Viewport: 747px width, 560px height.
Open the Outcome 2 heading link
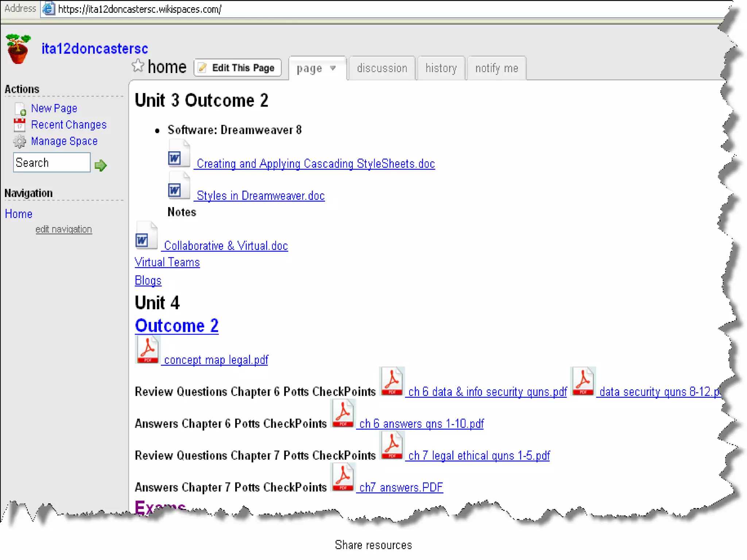[x=177, y=326]
